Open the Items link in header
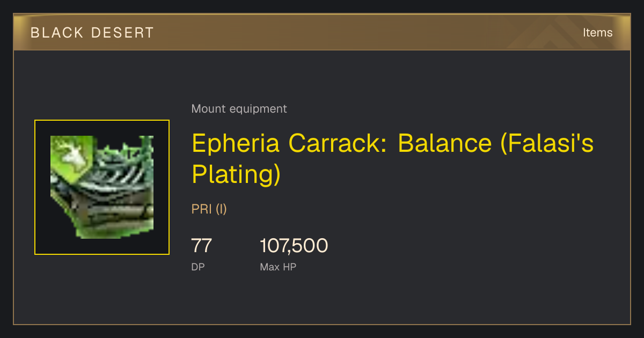This screenshot has height=338, width=644. point(597,33)
